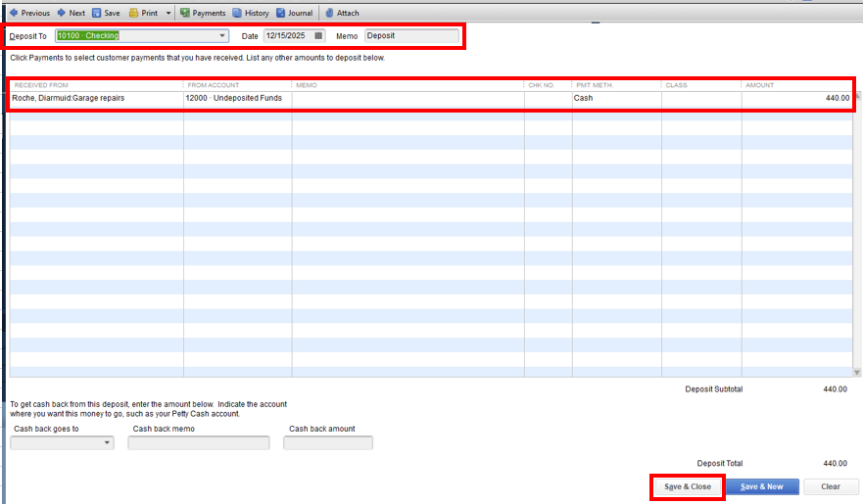Click the Print printer icon
863x504 pixels.
tap(133, 13)
